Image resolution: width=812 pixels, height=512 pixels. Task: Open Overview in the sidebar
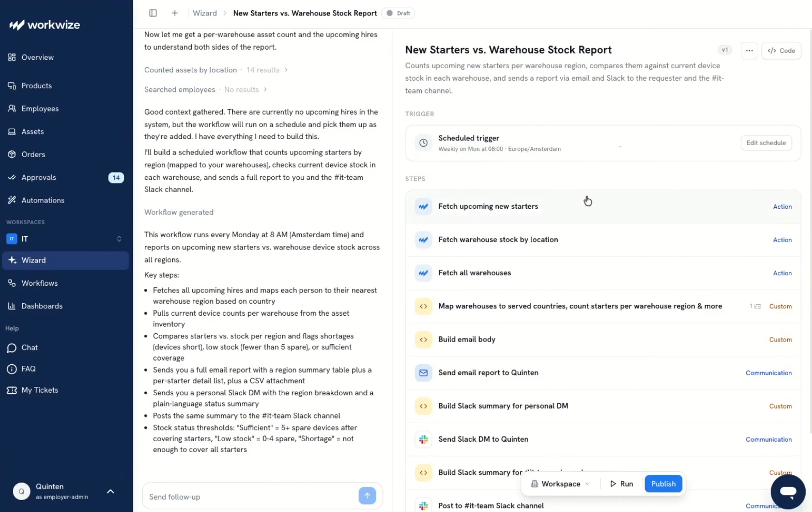66,57
